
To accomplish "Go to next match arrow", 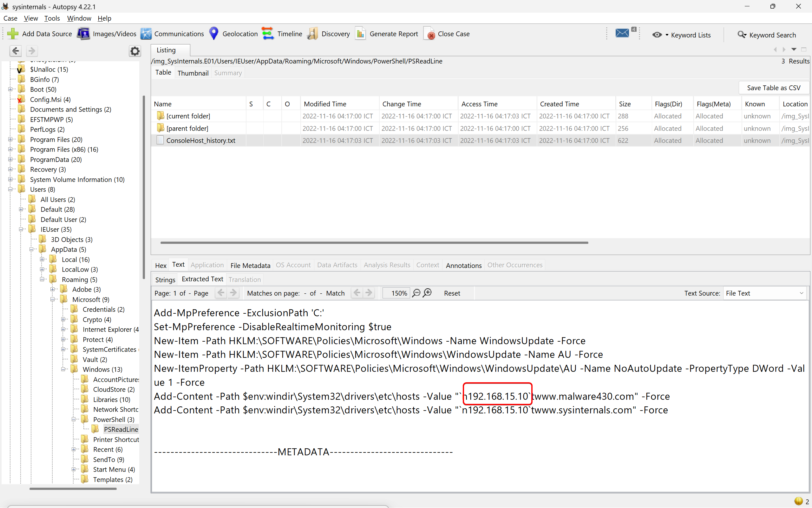I will [369, 293].
